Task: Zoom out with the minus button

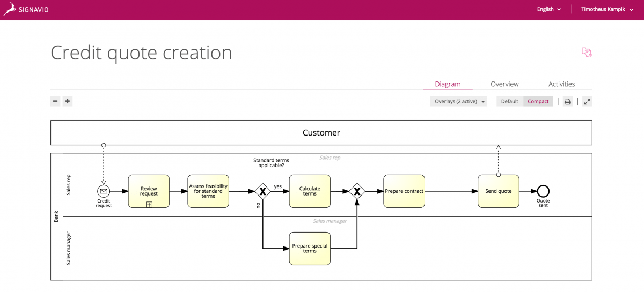Action: click(55, 101)
